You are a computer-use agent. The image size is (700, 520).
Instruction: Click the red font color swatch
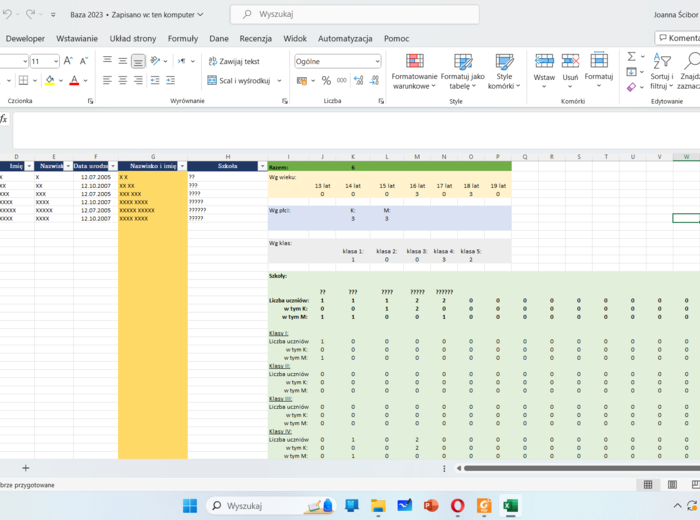click(75, 81)
